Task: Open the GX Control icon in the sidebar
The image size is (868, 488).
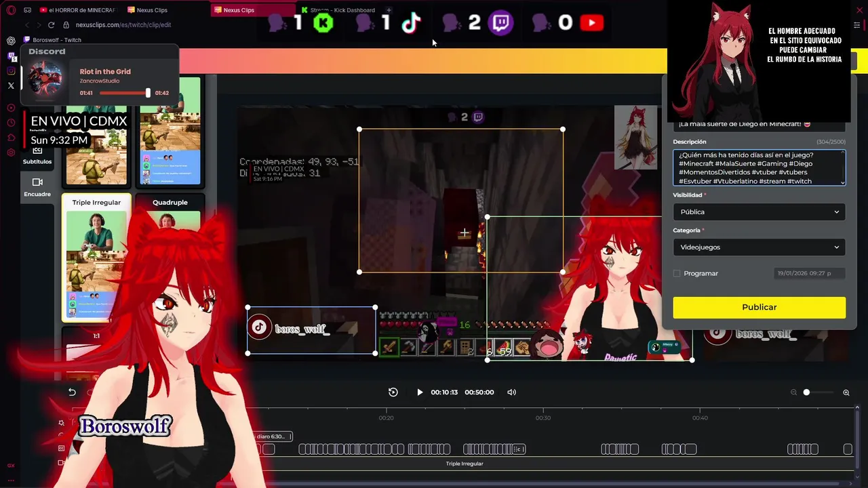Action: point(11,466)
